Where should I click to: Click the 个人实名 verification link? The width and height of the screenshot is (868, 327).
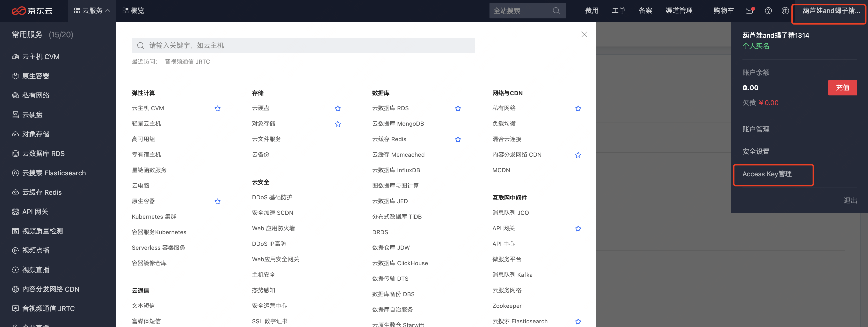click(x=756, y=46)
